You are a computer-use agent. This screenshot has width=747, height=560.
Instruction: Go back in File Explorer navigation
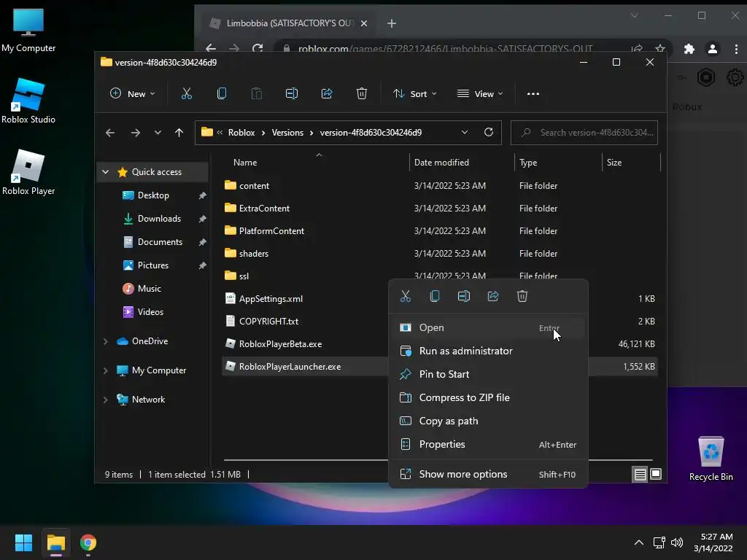click(x=110, y=133)
